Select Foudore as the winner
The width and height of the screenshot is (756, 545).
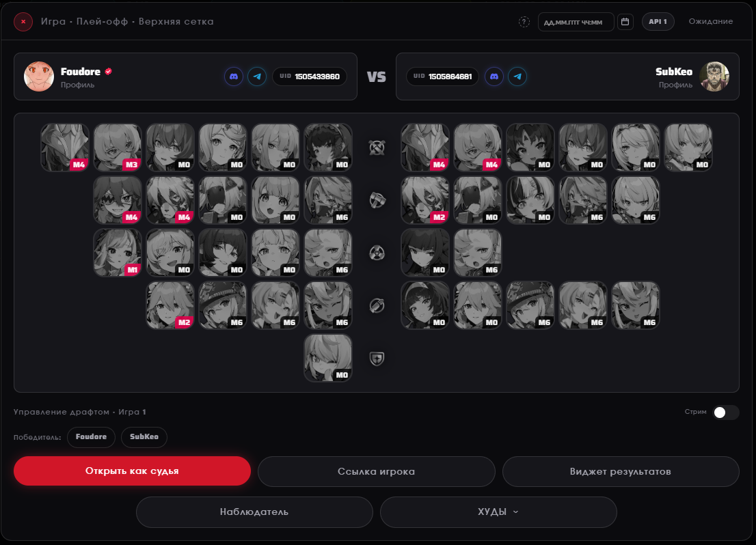(91, 437)
